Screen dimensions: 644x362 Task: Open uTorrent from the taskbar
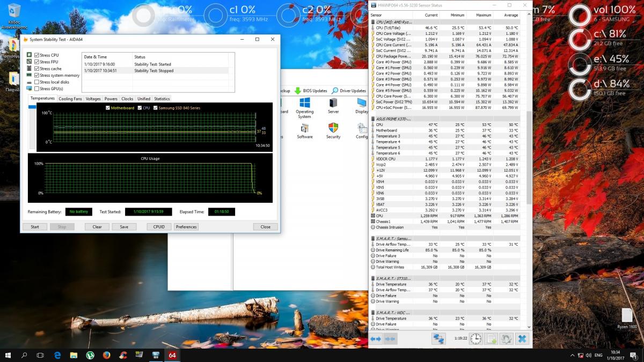point(90,355)
